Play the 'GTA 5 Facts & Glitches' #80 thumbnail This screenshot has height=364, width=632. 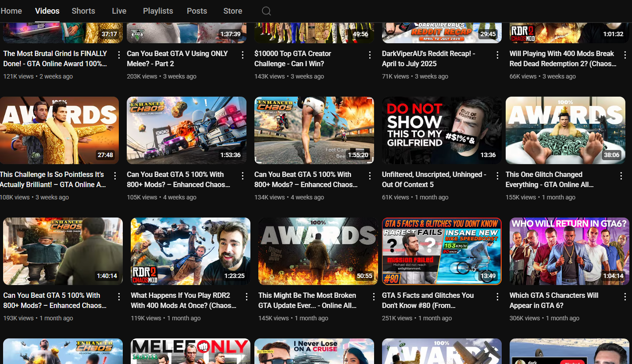(442, 251)
